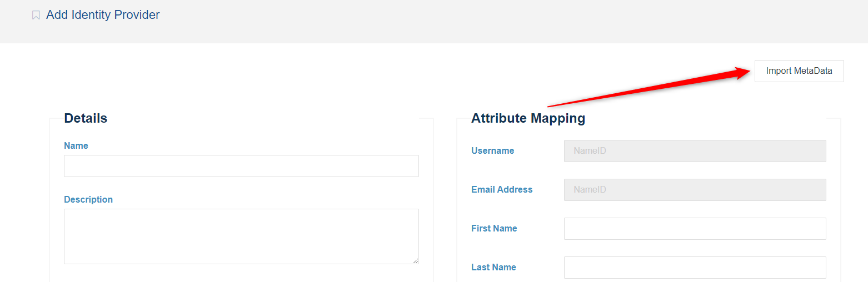The height and width of the screenshot is (282, 868).
Task: Click the Name field label
Action: [x=76, y=145]
